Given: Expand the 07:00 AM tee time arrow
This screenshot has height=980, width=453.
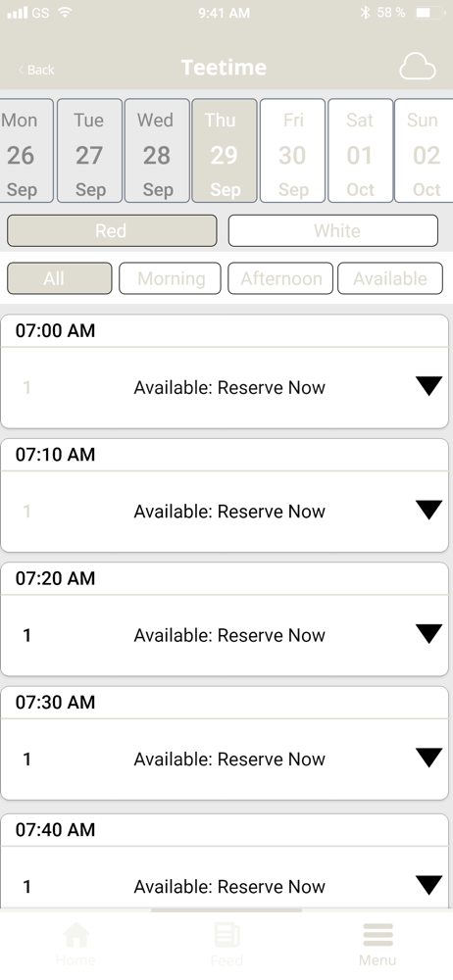Looking at the screenshot, I should pyautogui.click(x=429, y=386).
